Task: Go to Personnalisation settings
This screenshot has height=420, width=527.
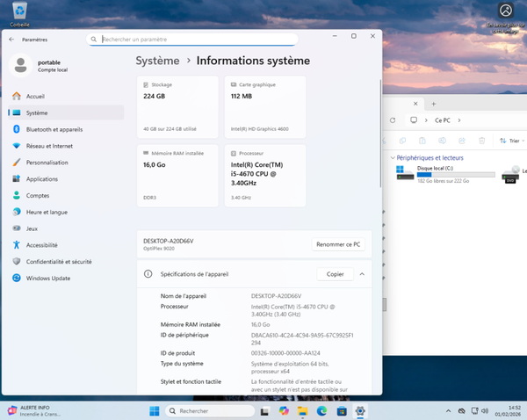Action: [x=47, y=163]
